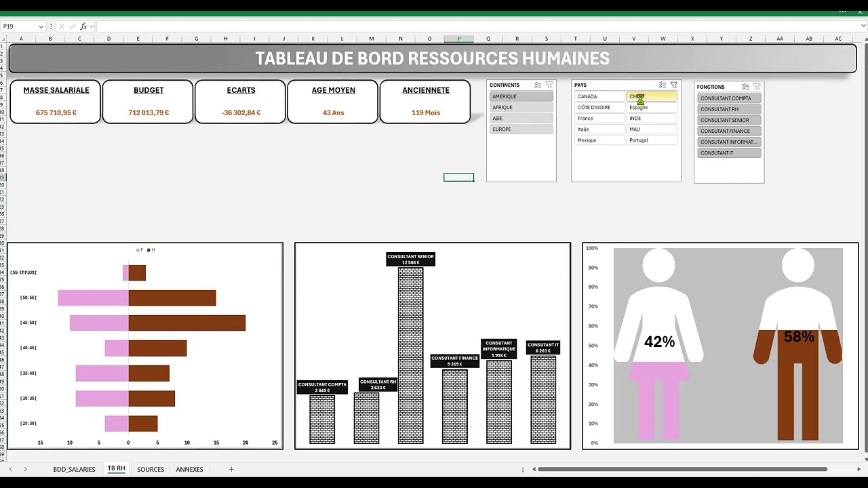
Task: Filter by Mexique in the PAYS slicer
Action: (x=599, y=140)
